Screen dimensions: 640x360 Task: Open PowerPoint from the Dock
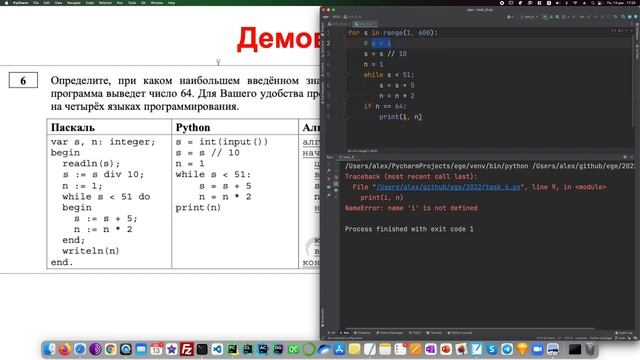[x=446, y=349]
